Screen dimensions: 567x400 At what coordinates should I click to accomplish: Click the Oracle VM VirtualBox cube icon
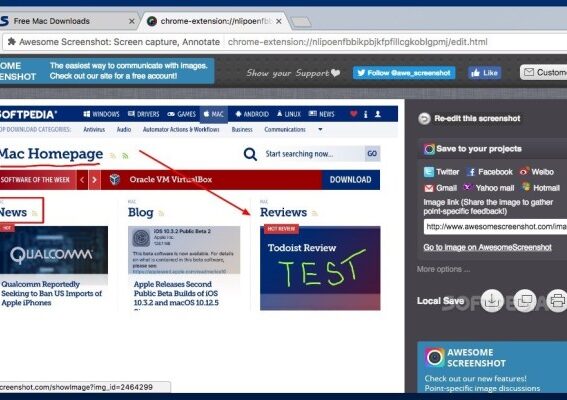pos(115,179)
